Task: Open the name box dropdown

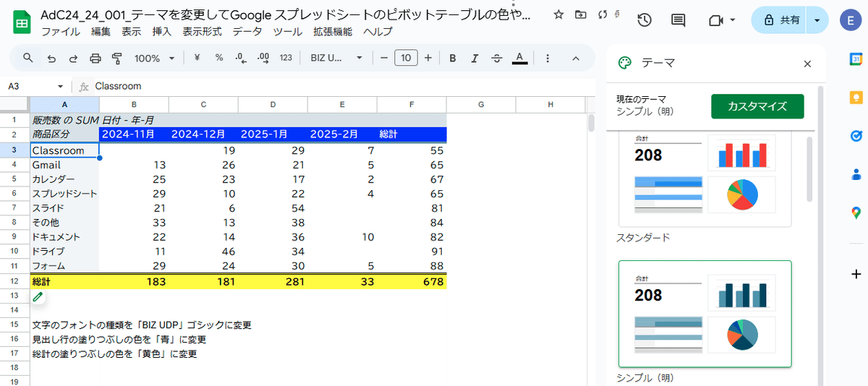Action: coord(60,86)
